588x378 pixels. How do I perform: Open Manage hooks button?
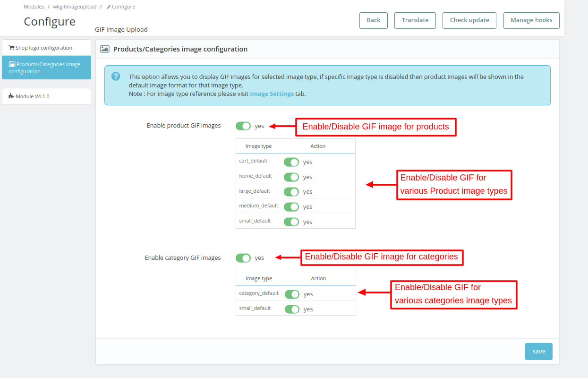pos(531,20)
